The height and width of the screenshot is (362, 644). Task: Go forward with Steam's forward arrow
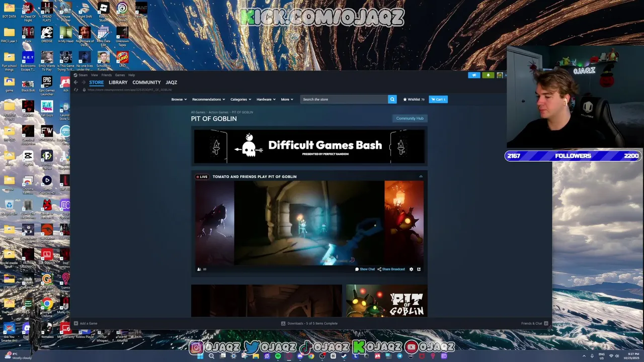click(x=84, y=82)
